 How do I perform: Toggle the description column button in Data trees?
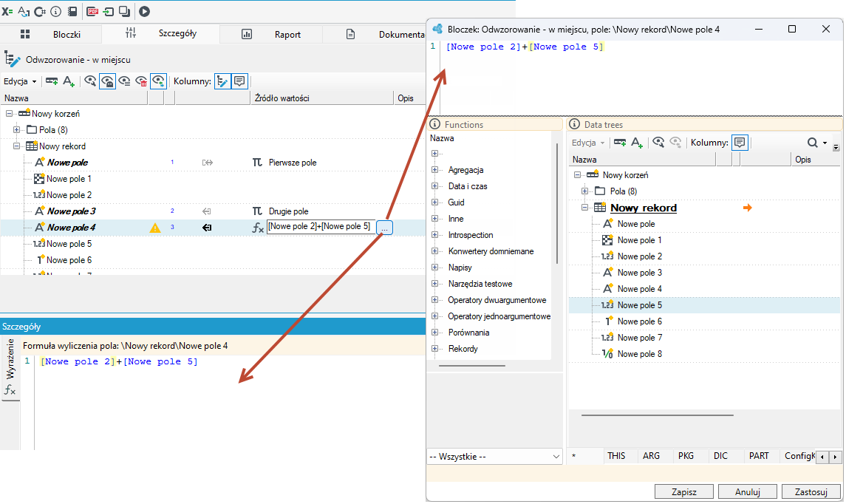pos(739,143)
